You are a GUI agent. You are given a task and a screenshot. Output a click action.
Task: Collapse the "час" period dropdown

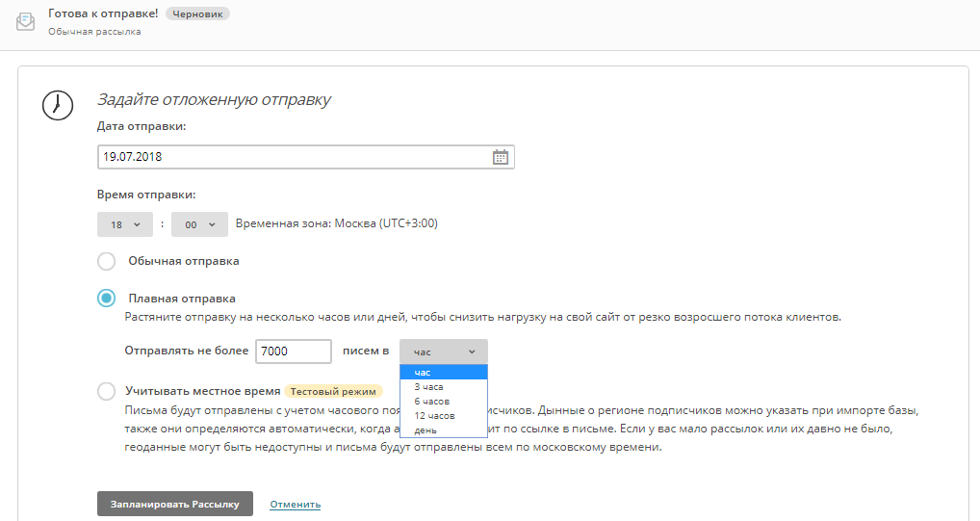click(444, 352)
